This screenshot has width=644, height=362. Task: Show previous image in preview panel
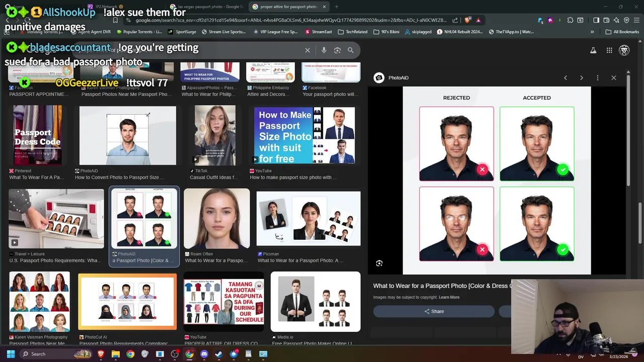pos(566,78)
